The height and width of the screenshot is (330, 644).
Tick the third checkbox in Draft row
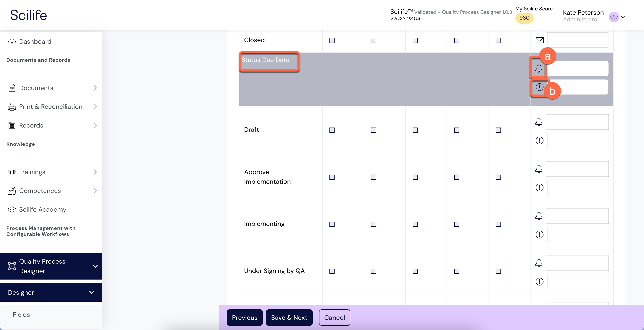tap(415, 130)
